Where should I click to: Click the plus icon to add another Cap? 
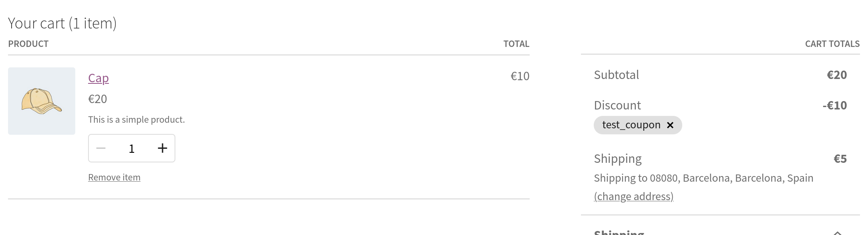163,148
